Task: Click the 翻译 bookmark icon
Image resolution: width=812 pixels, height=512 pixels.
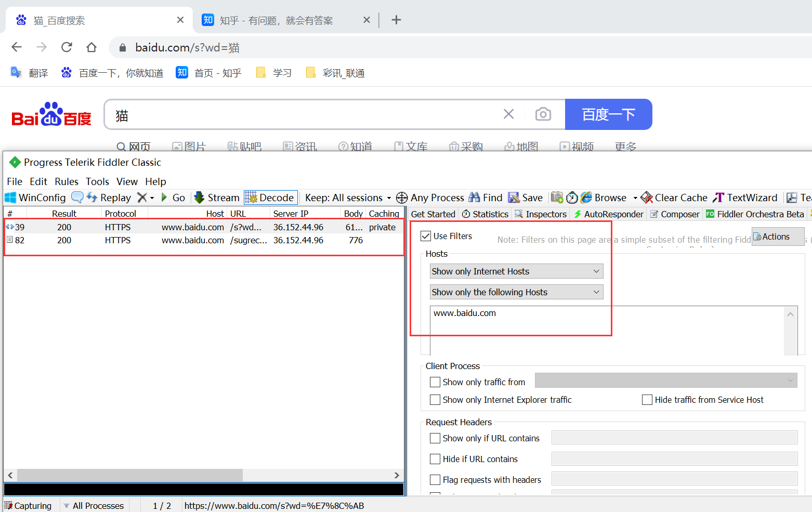Action: 16,73
